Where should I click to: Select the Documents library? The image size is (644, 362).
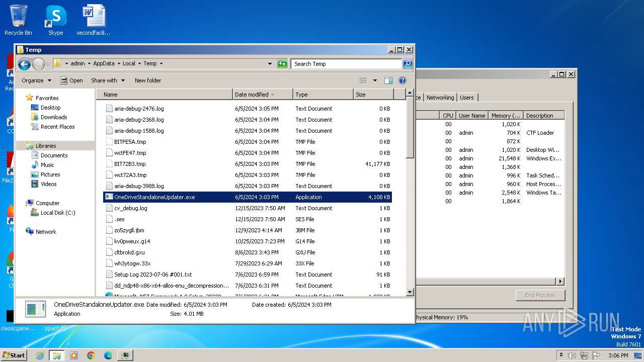(54, 155)
